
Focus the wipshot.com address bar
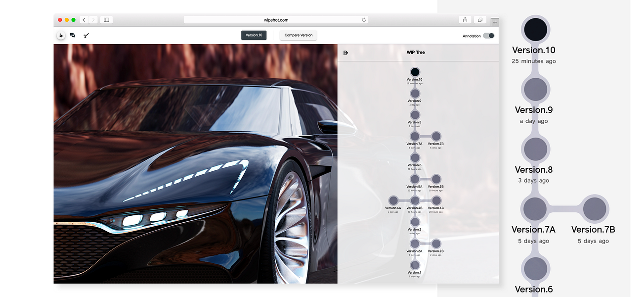click(x=276, y=20)
